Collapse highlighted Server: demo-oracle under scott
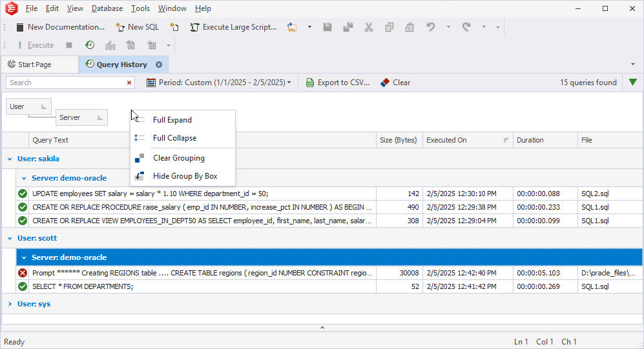Viewport: 644px width, 349px height. (24, 257)
